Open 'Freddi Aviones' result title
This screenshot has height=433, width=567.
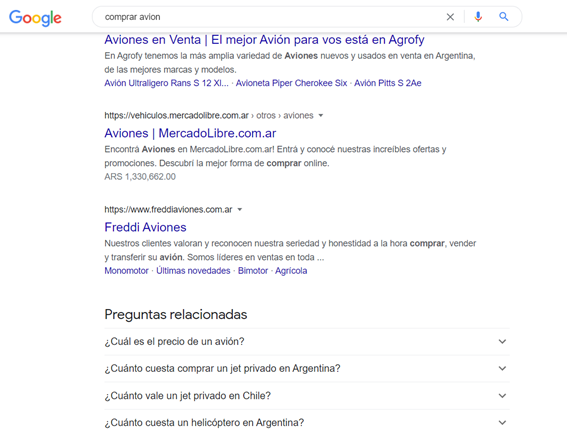(x=145, y=228)
